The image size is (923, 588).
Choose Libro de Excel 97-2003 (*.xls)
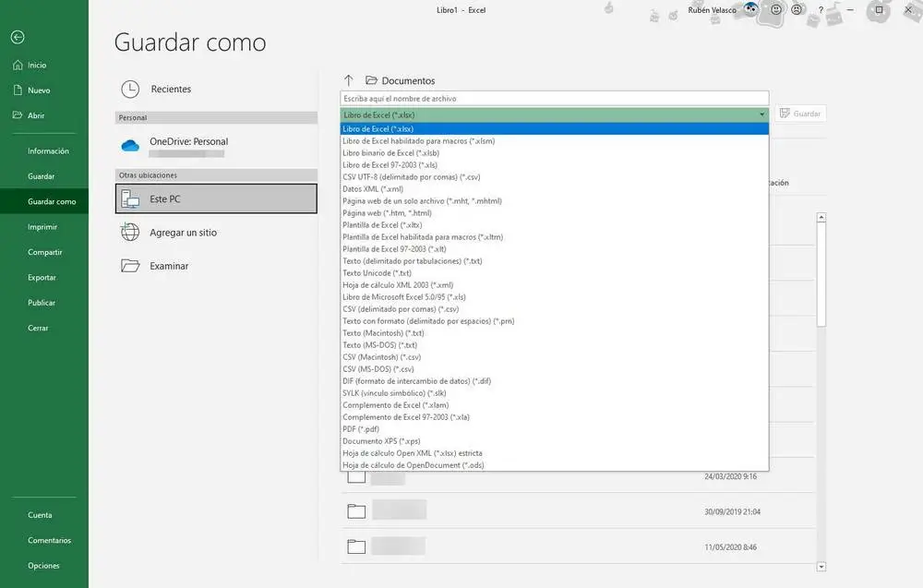pyautogui.click(x=555, y=165)
